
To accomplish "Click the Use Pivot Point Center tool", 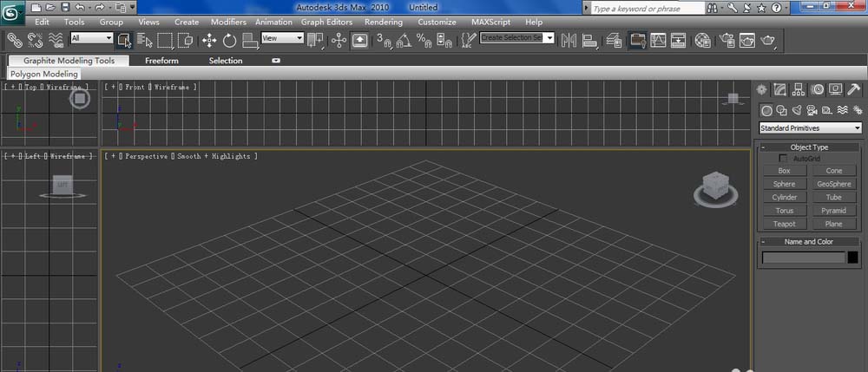I will coord(316,41).
